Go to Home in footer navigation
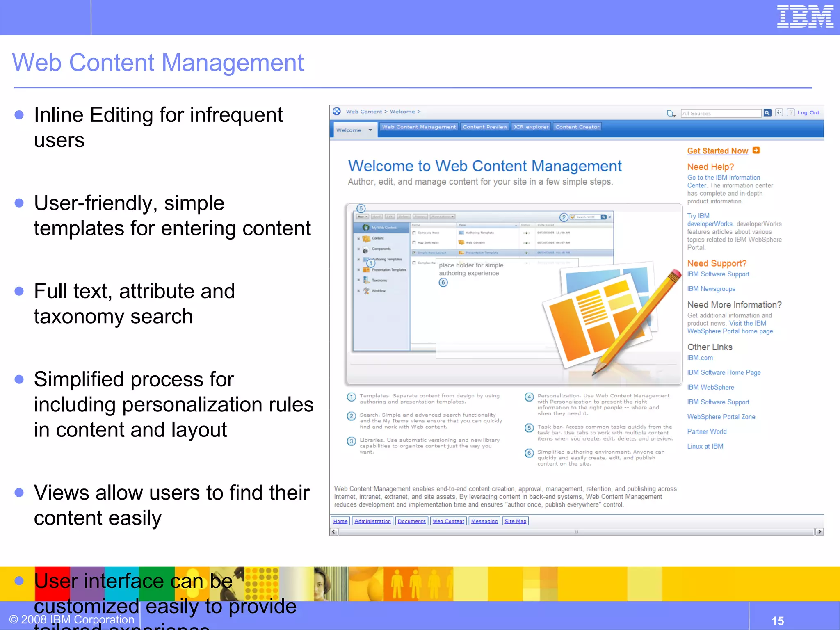This screenshot has height=630, width=840. pyautogui.click(x=340, y=521)
